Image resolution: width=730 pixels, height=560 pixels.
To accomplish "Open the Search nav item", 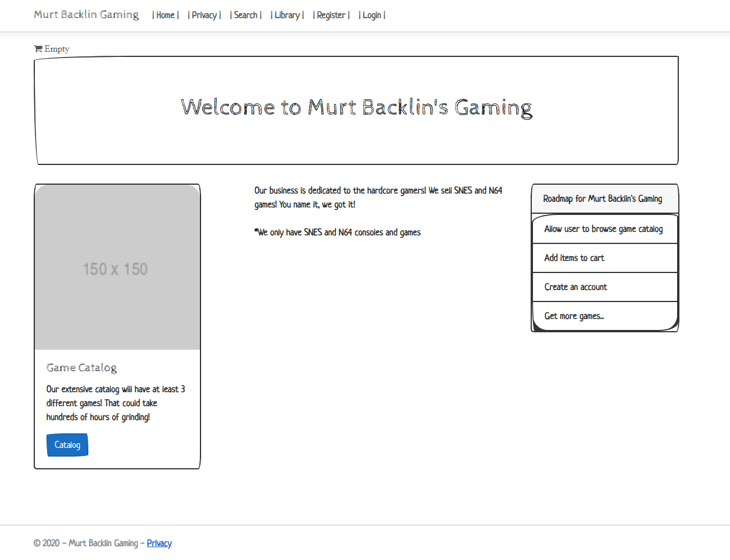I will click(x=246, y=15).
